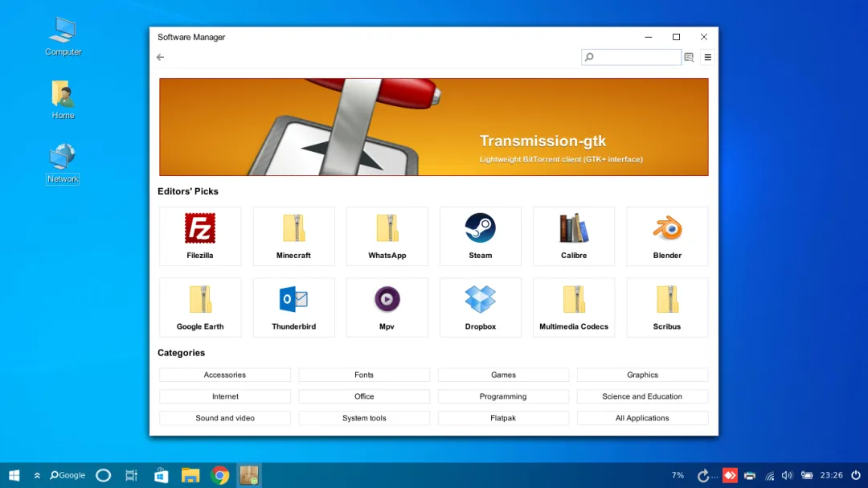Open the Thunderbird app tile
This screenshot has width=868, height=488.
(x=293, y=307)
